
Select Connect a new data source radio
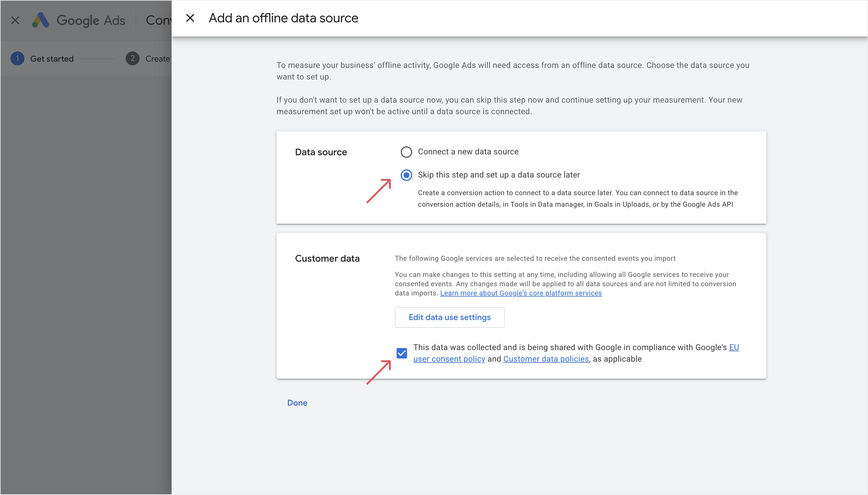click(x=406, y=152)
